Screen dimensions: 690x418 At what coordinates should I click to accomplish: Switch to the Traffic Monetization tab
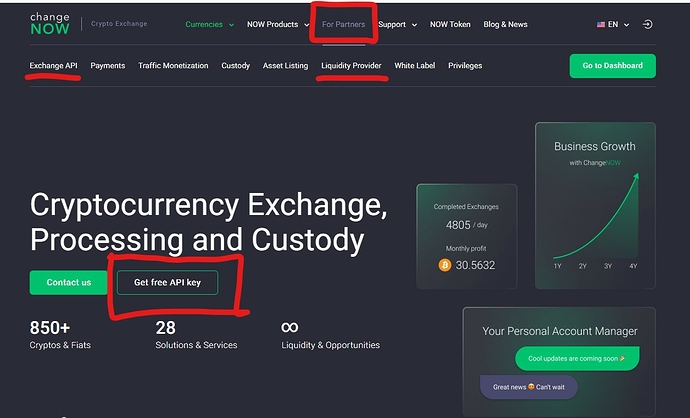click(173, 66)
